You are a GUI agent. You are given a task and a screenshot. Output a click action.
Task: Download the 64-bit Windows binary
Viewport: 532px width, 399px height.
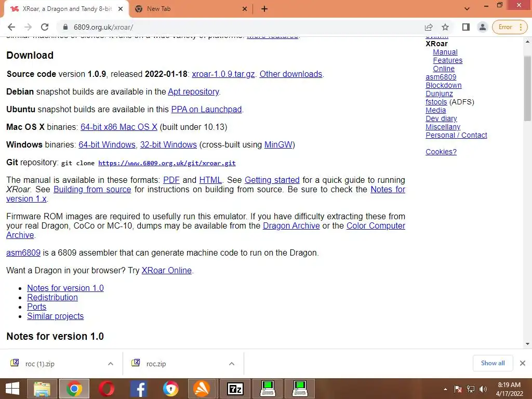[107, 144]
